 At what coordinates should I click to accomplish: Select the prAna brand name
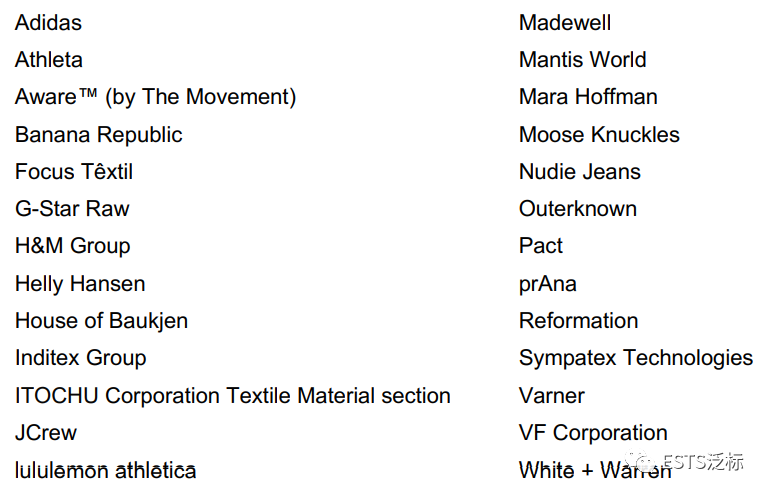click(x=548, y=284)
